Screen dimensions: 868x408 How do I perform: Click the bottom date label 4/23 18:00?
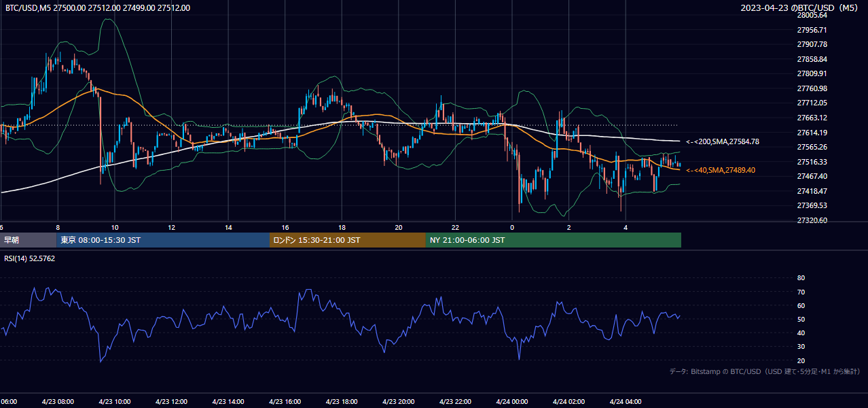point(342,401)
